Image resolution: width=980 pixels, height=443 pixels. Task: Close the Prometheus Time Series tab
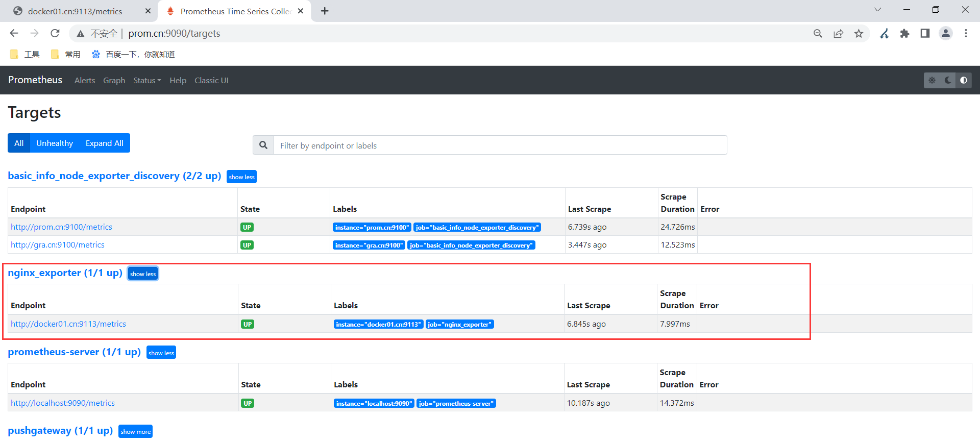click(x=301, y=11)
